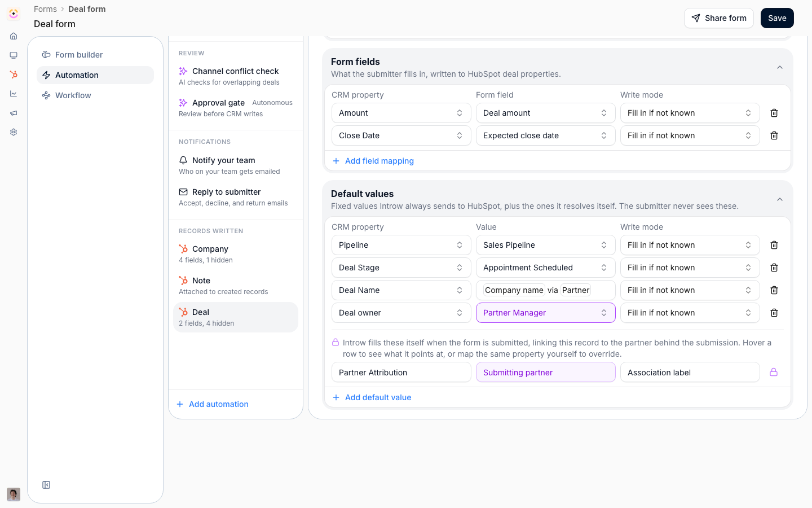Click Add default value

(x=372, y=397)
